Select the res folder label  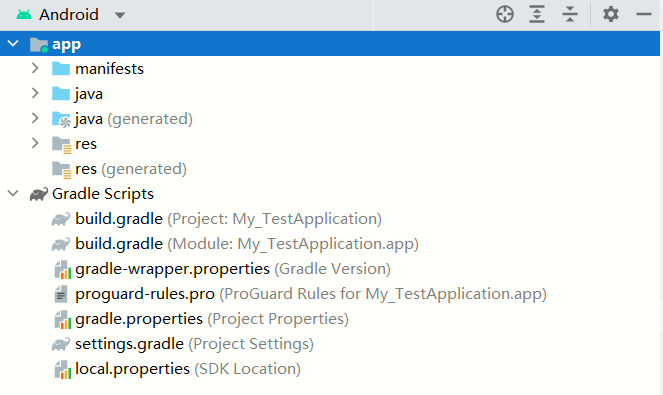(x=86, y=144)
